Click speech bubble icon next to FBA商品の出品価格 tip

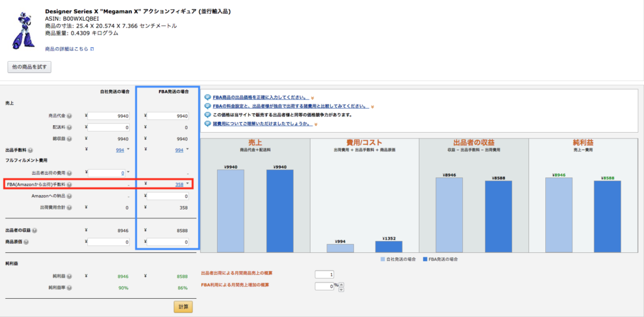pos(208,97)
